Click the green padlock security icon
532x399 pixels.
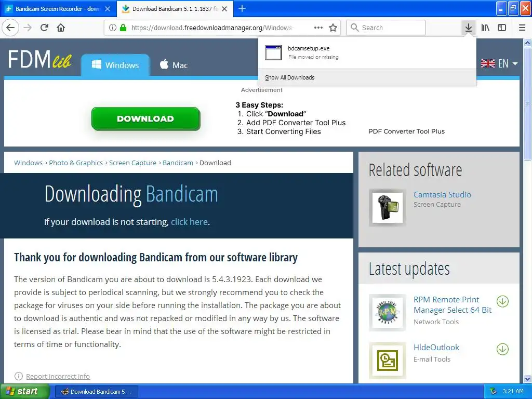123,28
